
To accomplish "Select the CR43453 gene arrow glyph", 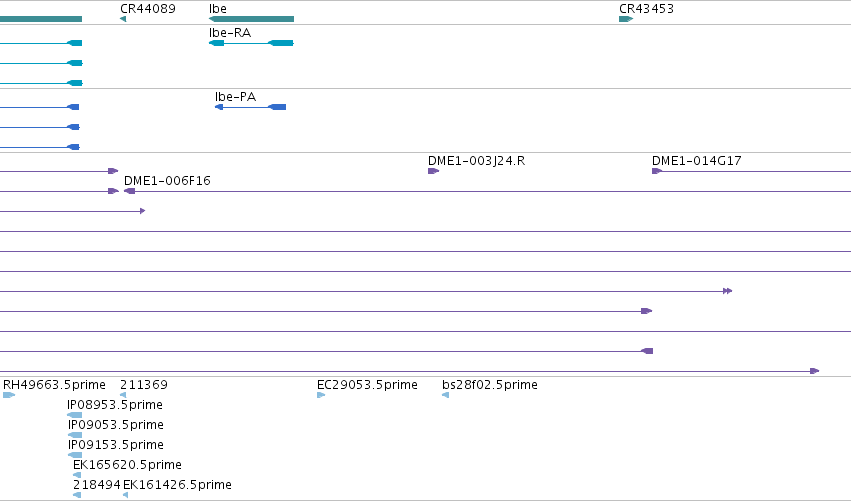I will tap(626, 19).
